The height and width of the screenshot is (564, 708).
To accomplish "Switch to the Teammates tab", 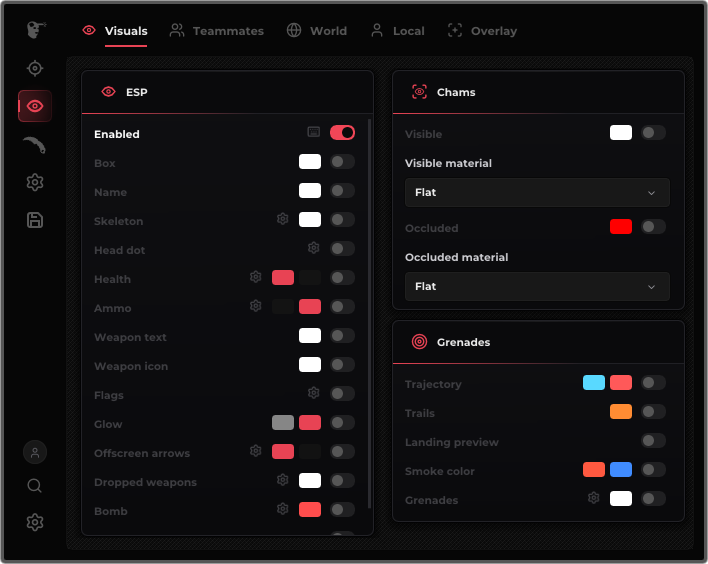I will coord(217,31).
